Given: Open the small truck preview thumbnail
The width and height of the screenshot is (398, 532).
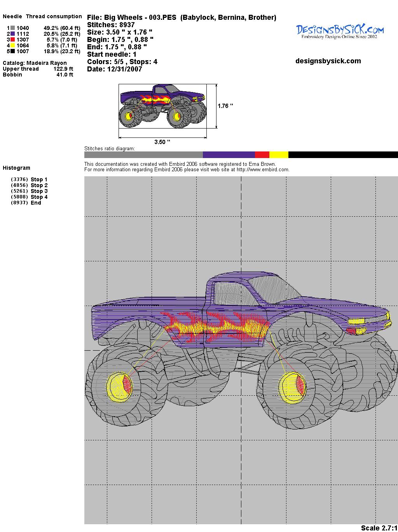Looking at the screenshot, I should [163, 106].
